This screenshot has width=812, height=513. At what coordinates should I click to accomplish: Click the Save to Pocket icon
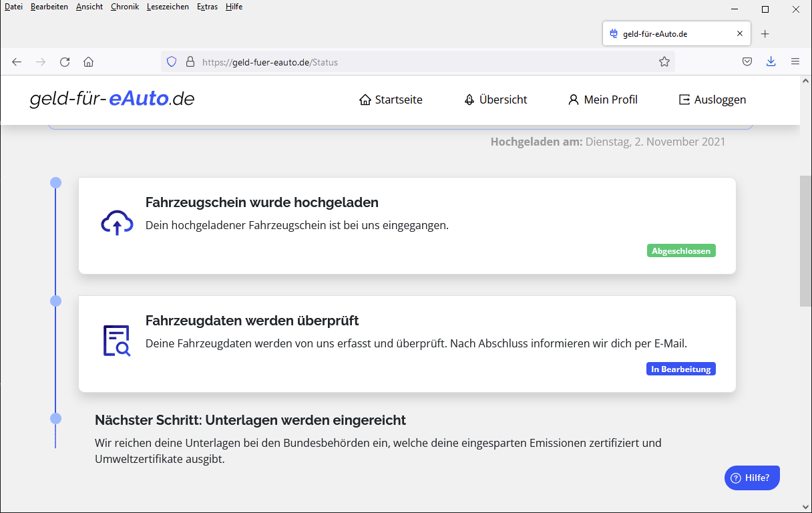[x=747, y=62]
